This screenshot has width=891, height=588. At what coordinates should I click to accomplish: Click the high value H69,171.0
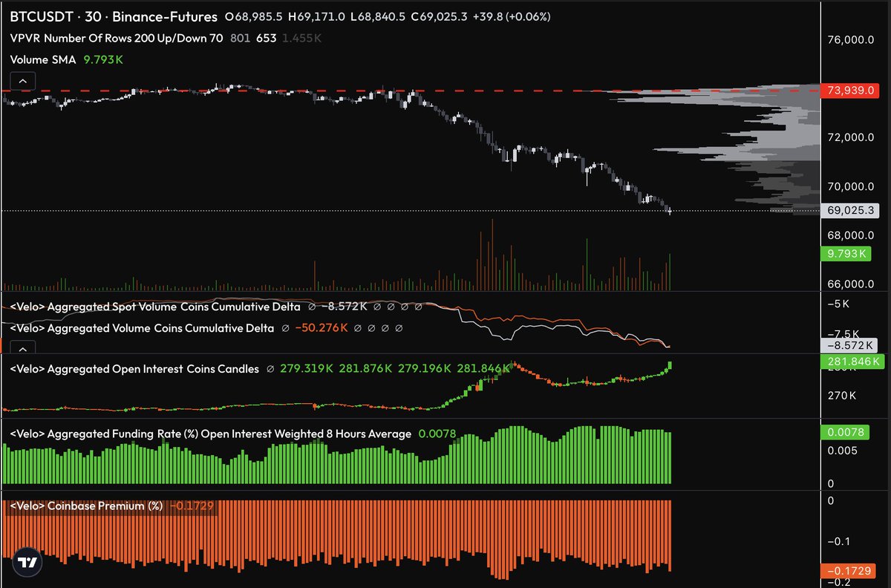click(x=318, y=16)
